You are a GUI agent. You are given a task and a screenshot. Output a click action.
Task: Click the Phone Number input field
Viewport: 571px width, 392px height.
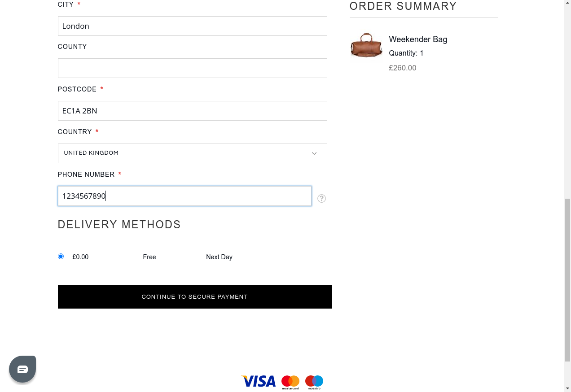click(x=184, y=196)
